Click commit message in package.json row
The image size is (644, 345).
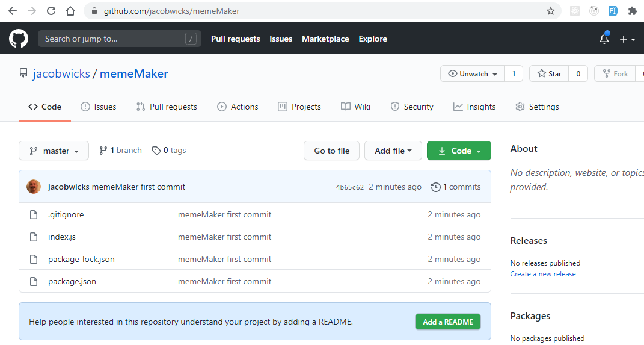[225, 281]
